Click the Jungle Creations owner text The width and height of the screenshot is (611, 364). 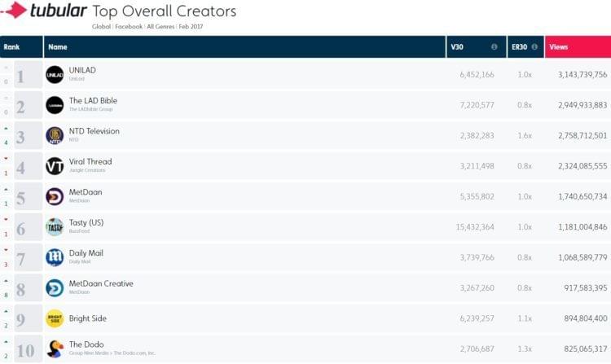point(87,170)
